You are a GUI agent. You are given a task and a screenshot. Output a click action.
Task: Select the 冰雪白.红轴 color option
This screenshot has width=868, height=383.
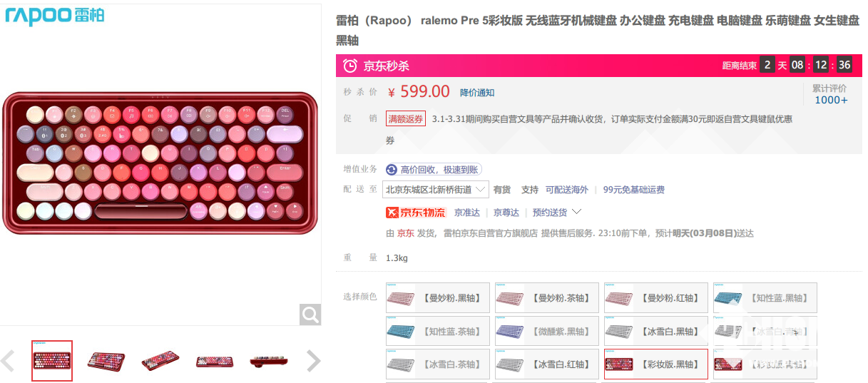tap(546, 364)
